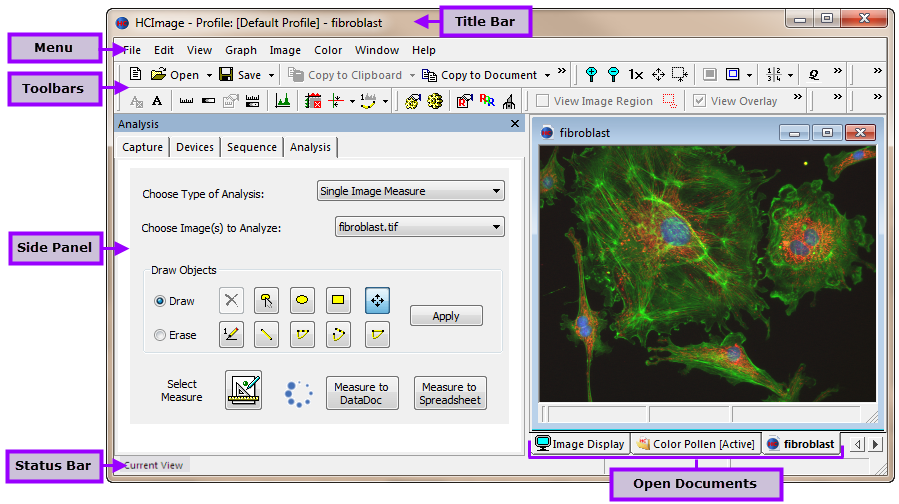Click the Zoom Out magnifier icon

tap(613, 74)
